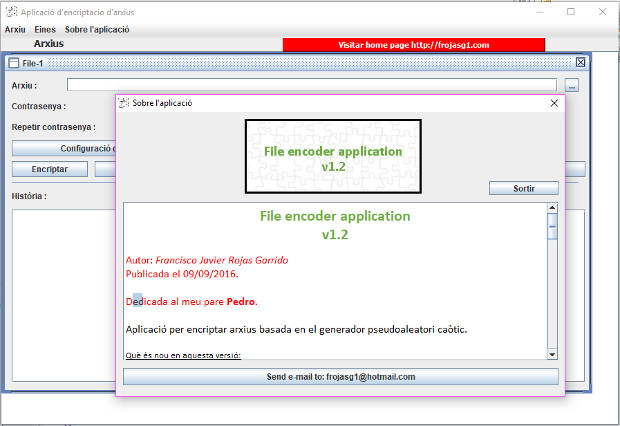Click the File encoder application logo image
The width and height of the screenshot is (620, 426).
point(333,157)
